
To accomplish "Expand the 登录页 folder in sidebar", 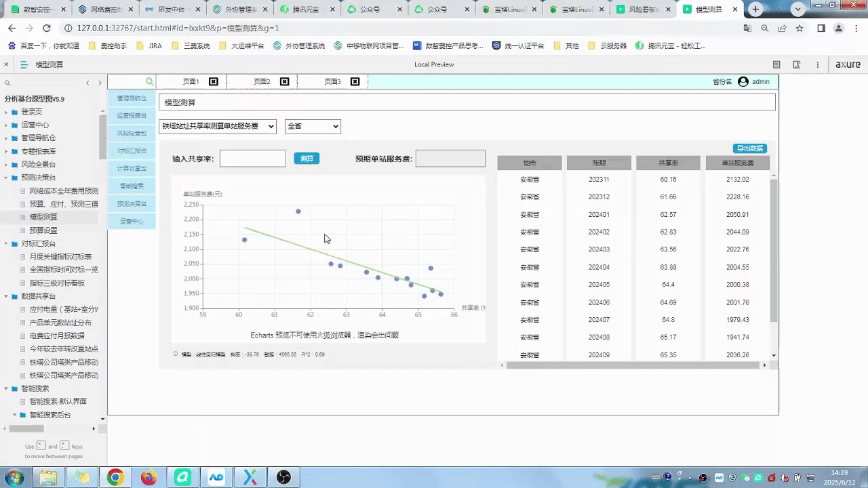I will click(x=6, y=112).
